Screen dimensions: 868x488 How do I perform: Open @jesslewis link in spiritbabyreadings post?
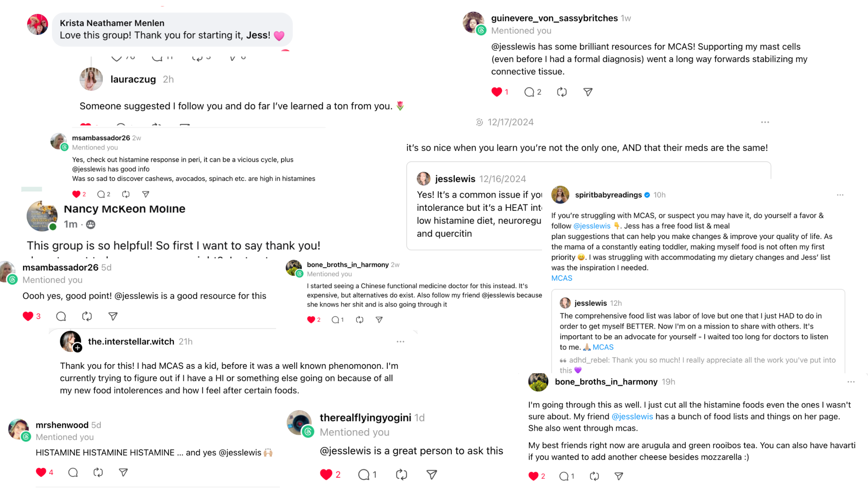592,226
